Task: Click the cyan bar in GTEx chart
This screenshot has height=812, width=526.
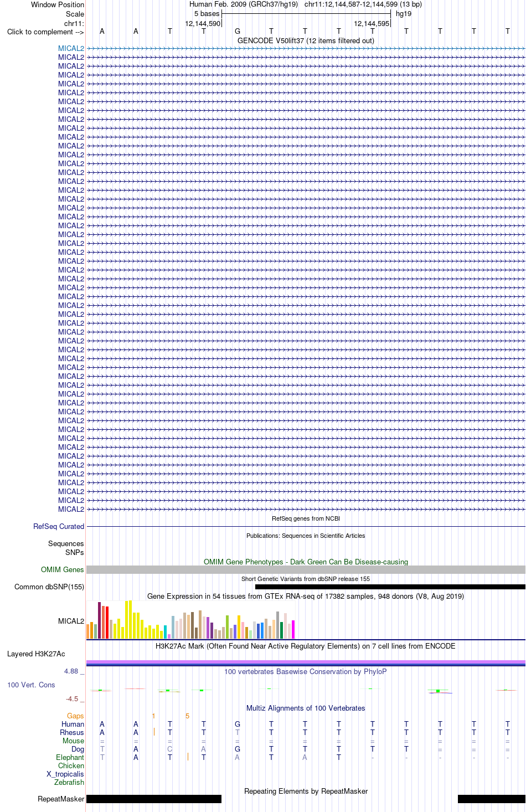Action: pos(165,632)
